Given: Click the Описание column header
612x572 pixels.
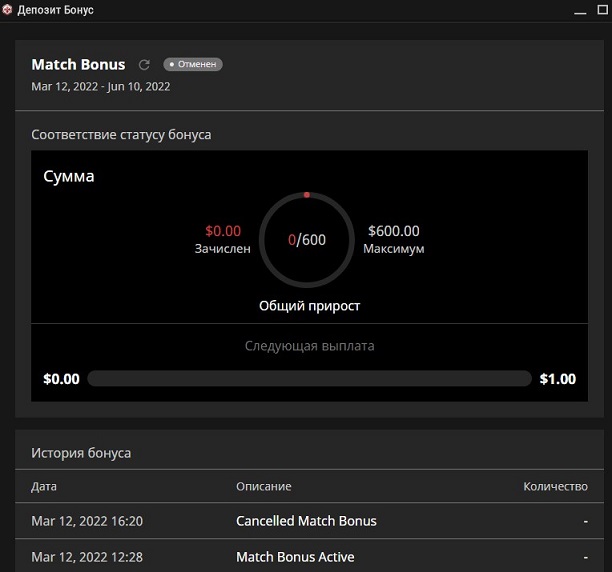Looking at the screenshot, I should click(x=263, y=487).
